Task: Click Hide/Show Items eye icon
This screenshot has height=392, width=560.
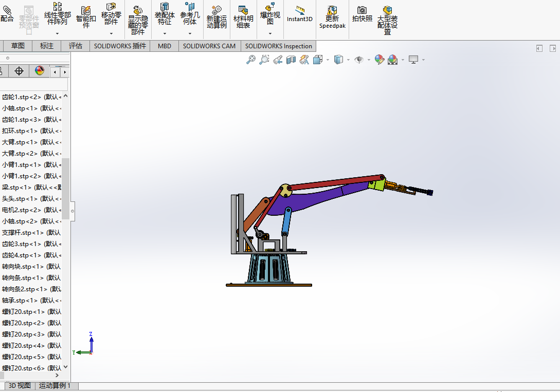Action: tap(359, 60)
